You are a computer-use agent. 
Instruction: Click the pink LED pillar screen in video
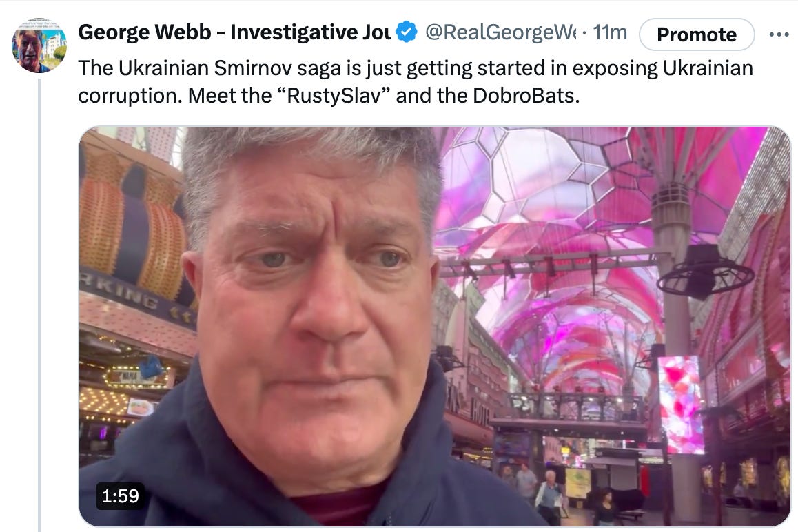(679, 404)
